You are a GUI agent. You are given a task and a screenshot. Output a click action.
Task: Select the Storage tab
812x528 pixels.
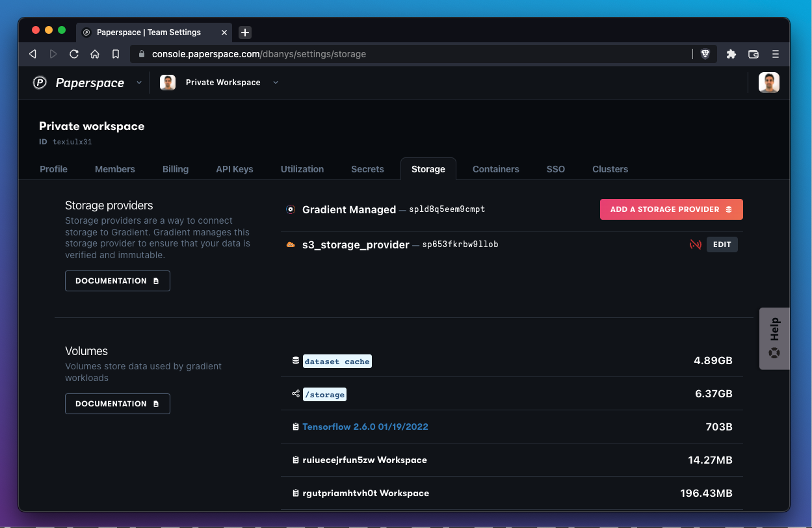pos(428,169)
